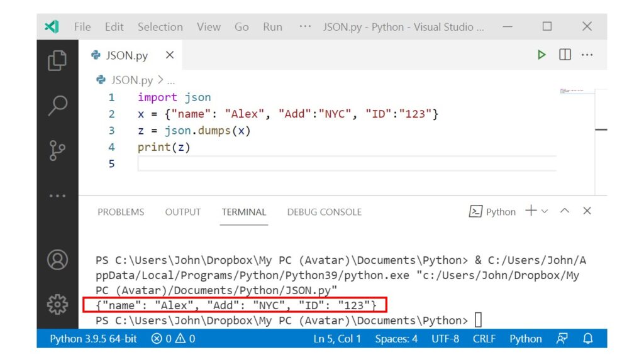This screenshot has height=362, width=644.
Task: Open the File menu
Action: coord(82,27)
